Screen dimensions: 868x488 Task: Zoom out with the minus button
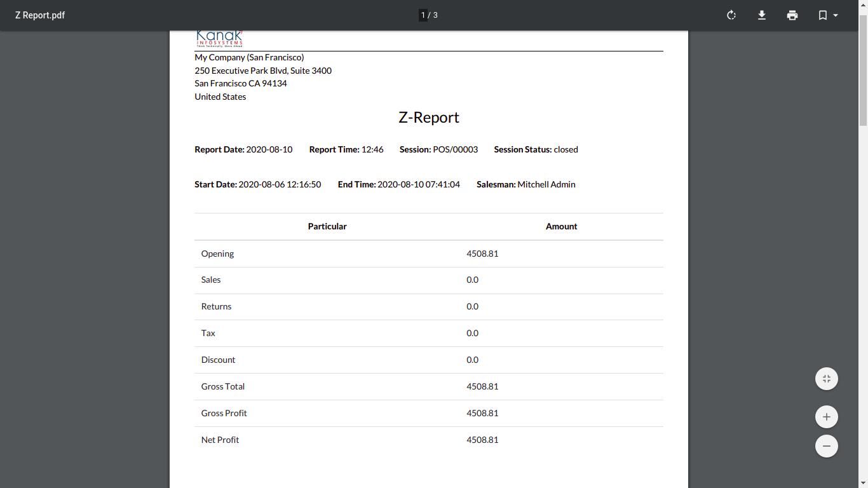pos(827,446)
